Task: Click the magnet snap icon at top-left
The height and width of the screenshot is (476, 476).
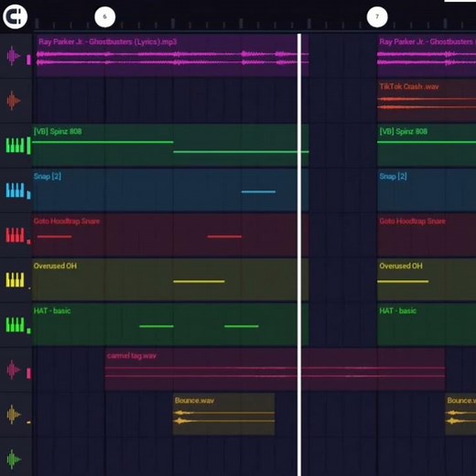Action: [x=15, y=16]
